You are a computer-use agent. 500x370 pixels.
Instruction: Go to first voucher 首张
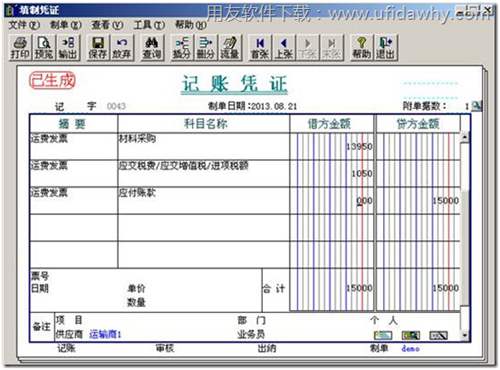(260, 48)
